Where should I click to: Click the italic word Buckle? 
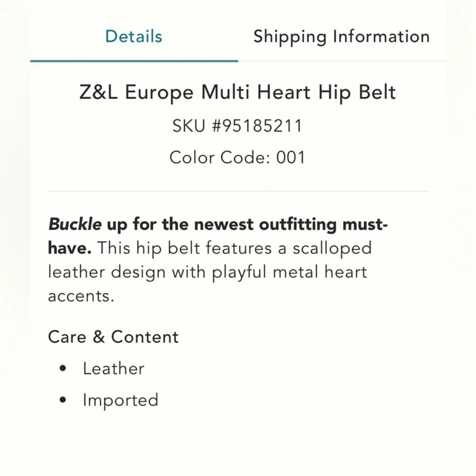click(75, 224)
